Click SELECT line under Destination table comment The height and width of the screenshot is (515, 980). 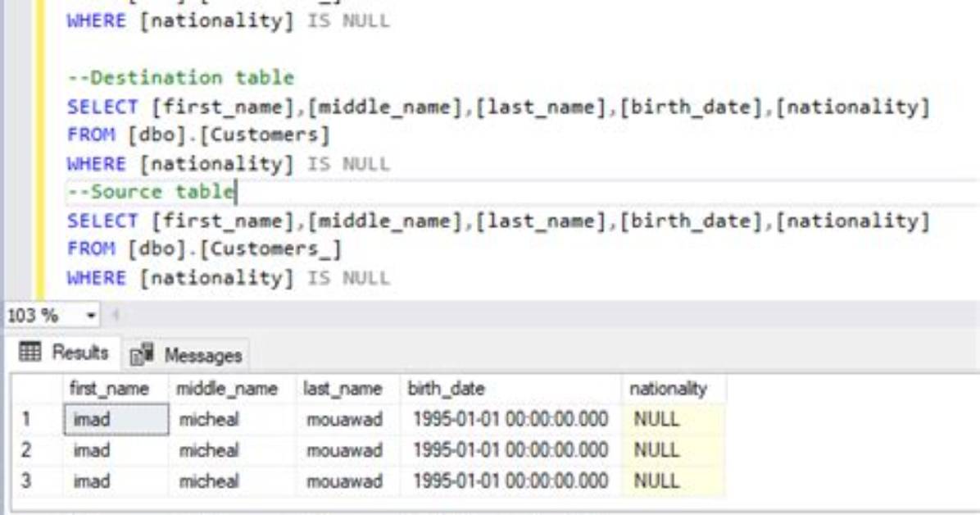(x=498, y=107)
